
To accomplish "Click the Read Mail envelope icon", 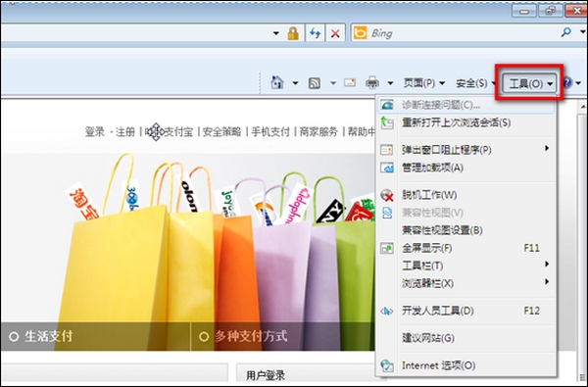I will click(350, 82).
